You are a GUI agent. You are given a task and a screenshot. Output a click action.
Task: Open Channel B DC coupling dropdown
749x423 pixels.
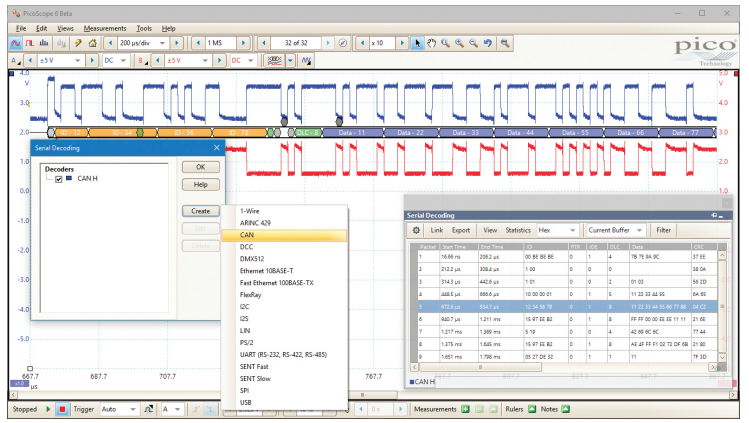tap(250, 61)
